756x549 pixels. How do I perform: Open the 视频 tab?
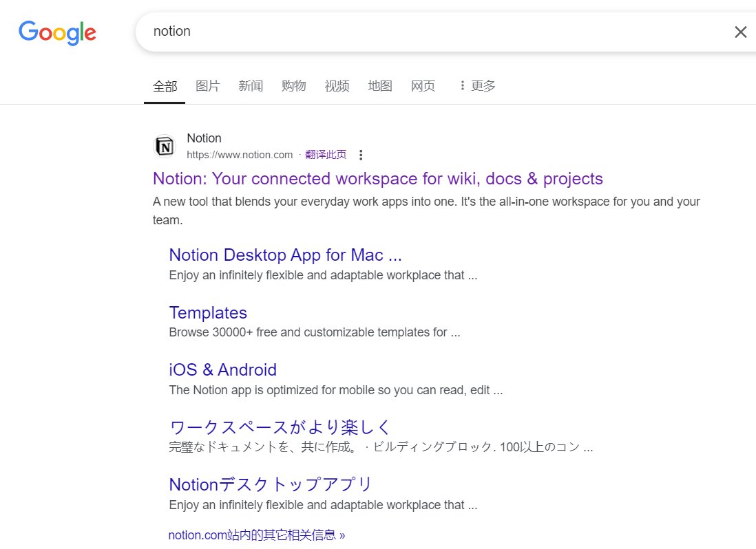tap(337, 86)
